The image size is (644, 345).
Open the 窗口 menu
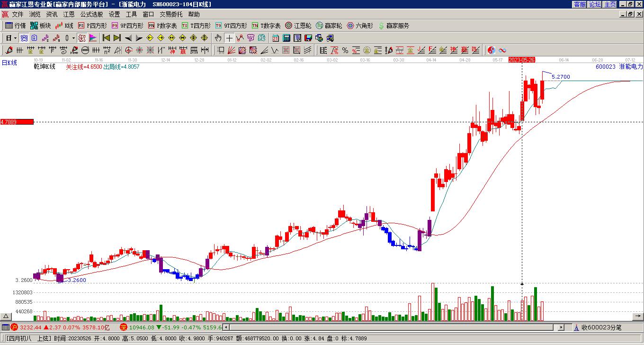(x=148, y=15)
